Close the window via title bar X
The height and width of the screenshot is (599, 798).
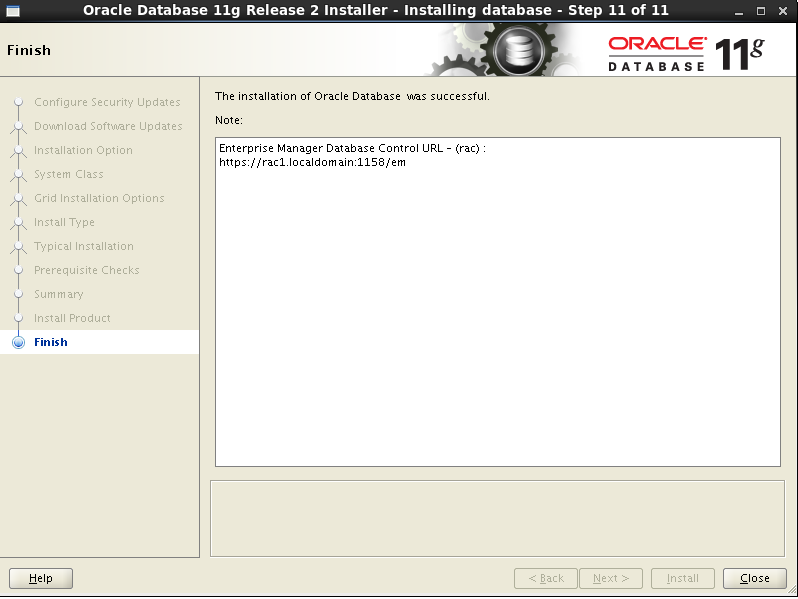pyautogui.click(x=783, y=11)
